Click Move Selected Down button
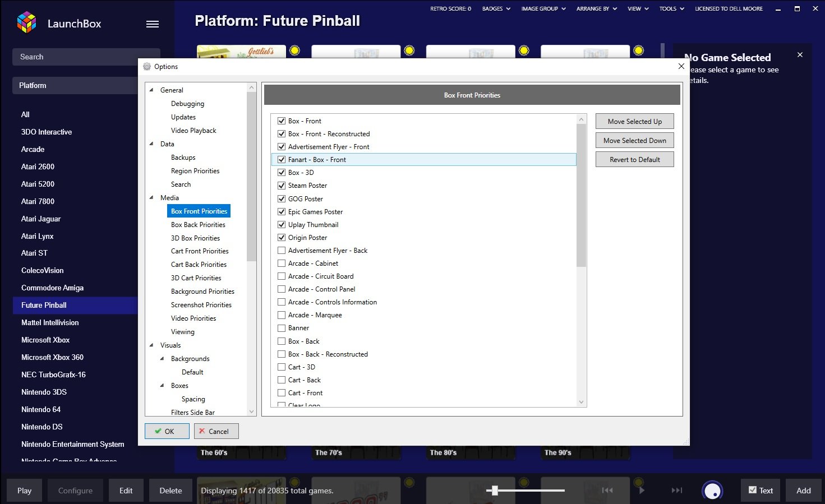Viewport: 825px width, 504px height. (x=634, y=140)
